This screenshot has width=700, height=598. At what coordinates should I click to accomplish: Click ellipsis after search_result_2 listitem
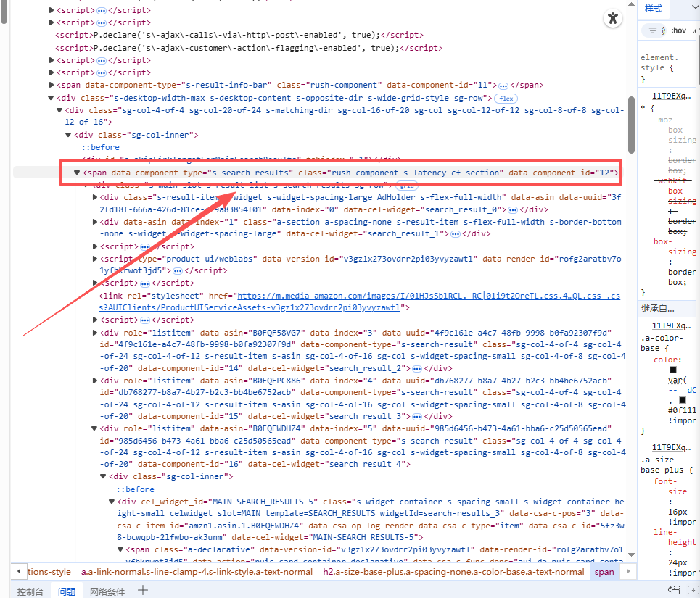pyautogui.click(x=417, y=369)
